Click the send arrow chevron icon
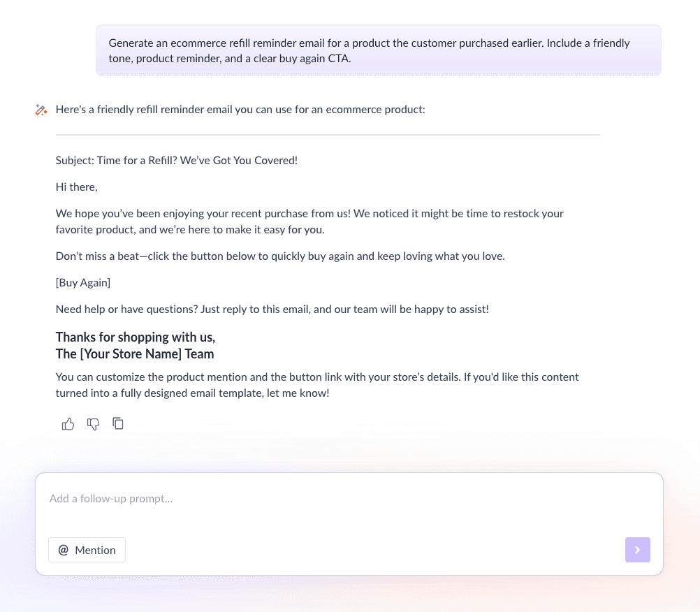 pos(637,550)
